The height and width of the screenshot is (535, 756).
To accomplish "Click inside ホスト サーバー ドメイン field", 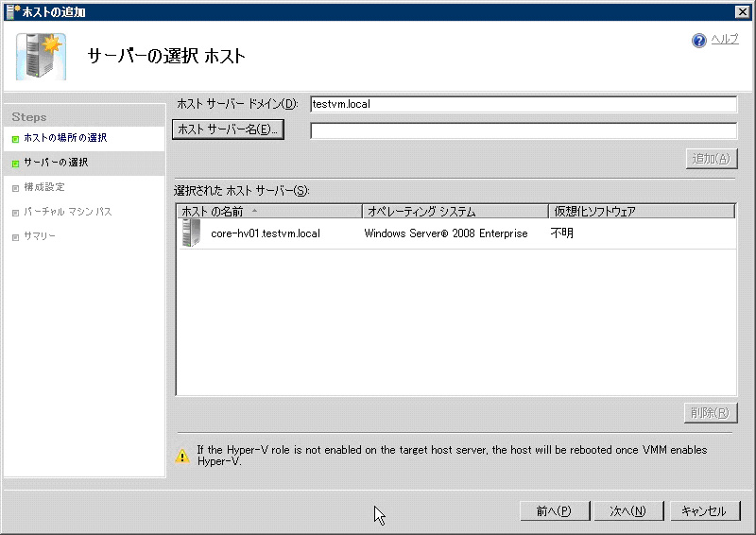I will (x=523, y=104).
